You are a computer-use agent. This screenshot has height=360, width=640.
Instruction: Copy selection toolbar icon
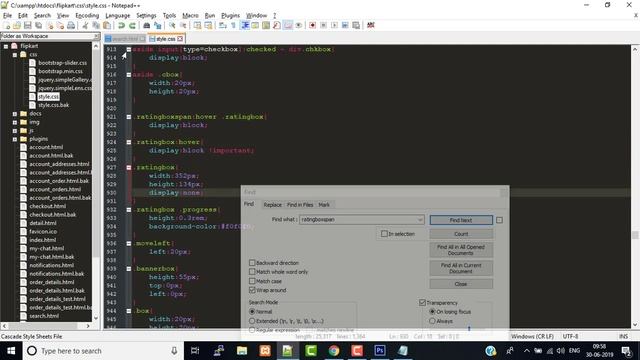pyautogui.click(x=96, y=25)
